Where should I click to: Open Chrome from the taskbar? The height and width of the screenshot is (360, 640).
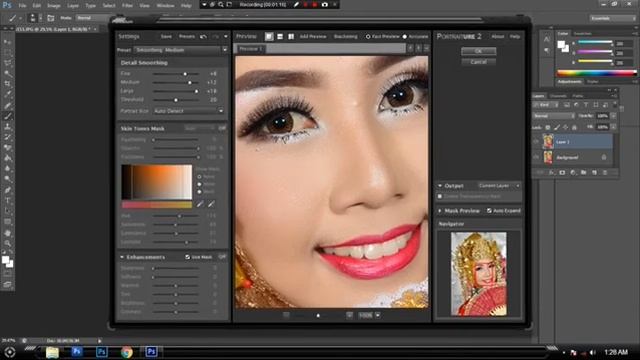pyautogui.click(x=127, y=352)
